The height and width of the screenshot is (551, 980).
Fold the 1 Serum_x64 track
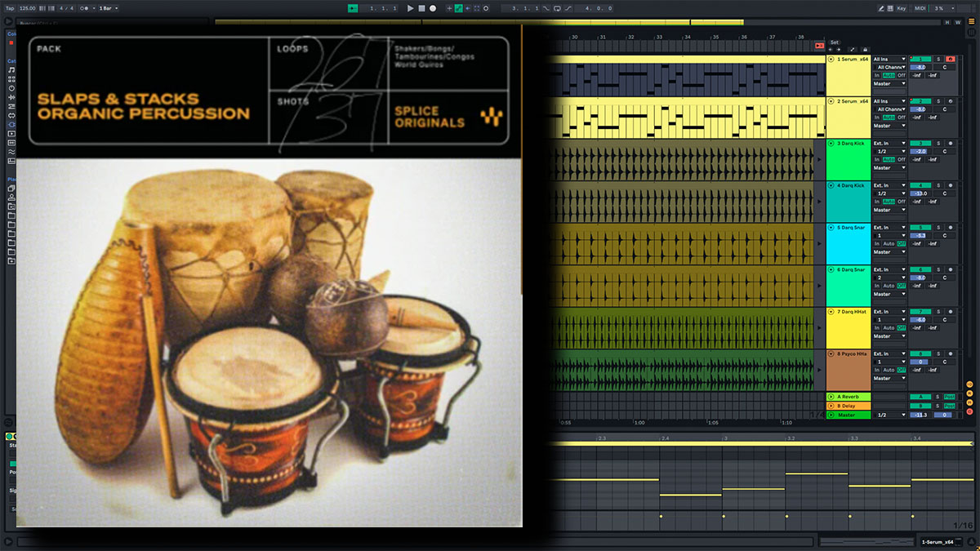coord(831,60)
